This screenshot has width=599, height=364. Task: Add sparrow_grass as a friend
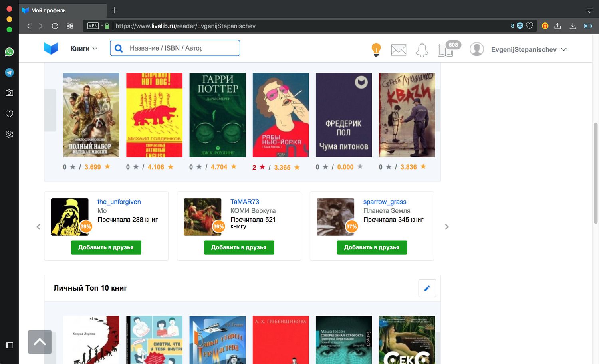point(372,247)
